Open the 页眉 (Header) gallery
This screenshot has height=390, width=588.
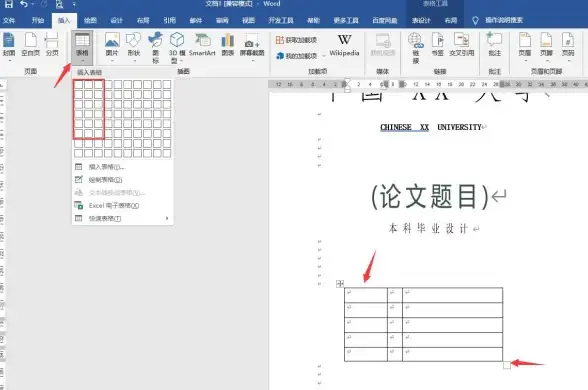coord(525,47)
